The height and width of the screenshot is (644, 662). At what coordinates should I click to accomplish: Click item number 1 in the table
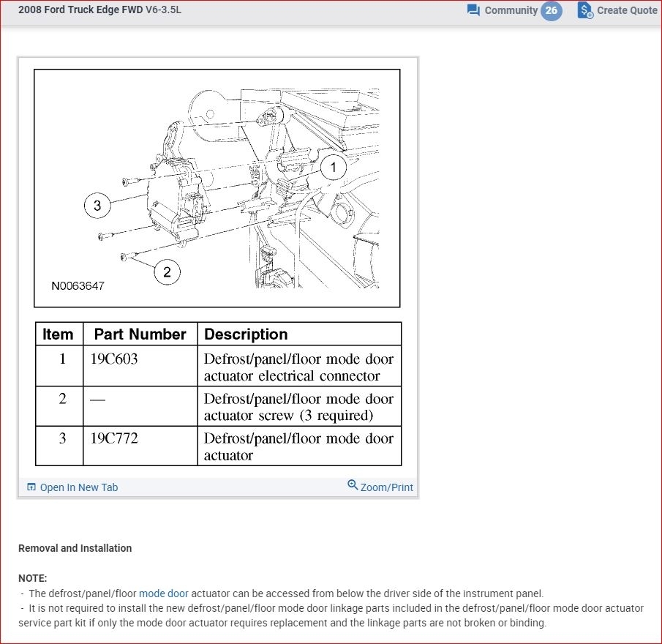pyautogui.click(x=62, y=359)
